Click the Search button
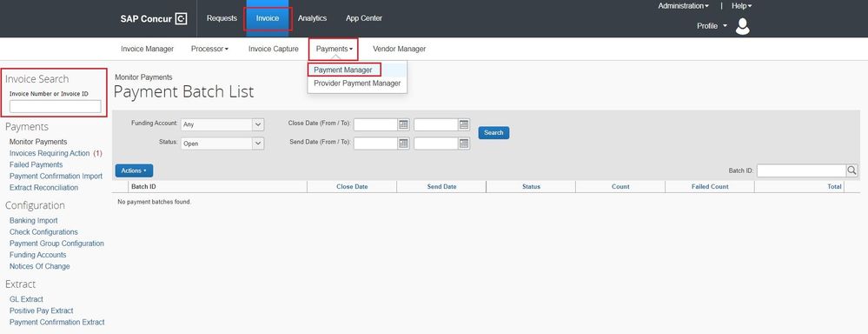This screenshot has height=334, width=868. tap(494, 133)
